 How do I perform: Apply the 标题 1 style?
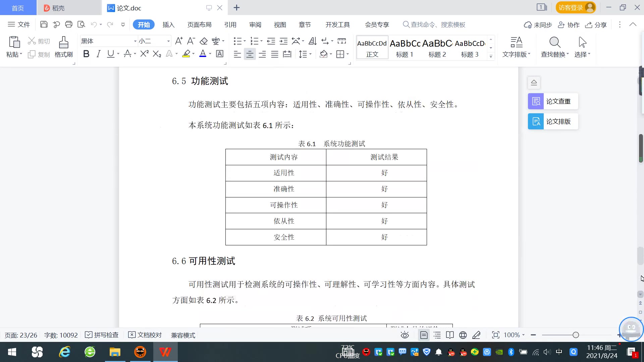(405, 48)
